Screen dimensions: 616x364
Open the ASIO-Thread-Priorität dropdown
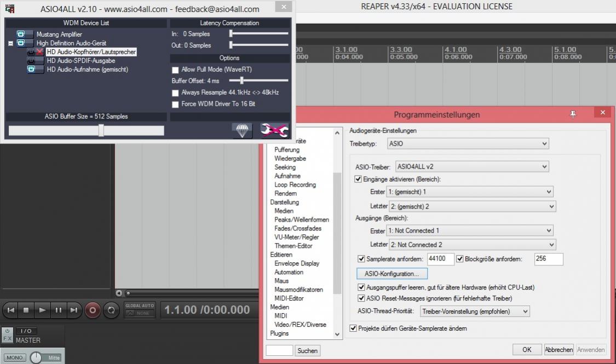tap(475, 311)
